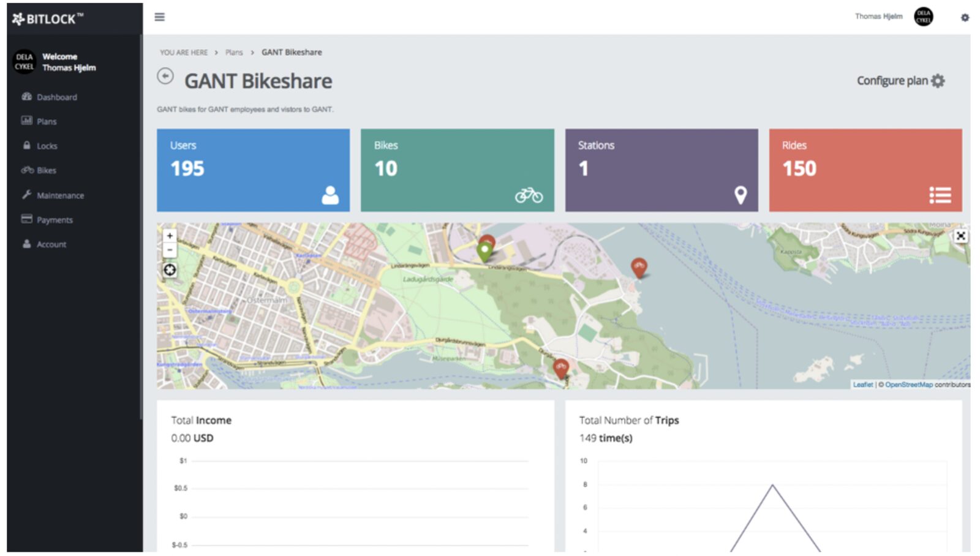This screenshot has width=980, height=556.
Task: Click the GANT Bikeshare breadcrumb
Action: click(292, 53)
